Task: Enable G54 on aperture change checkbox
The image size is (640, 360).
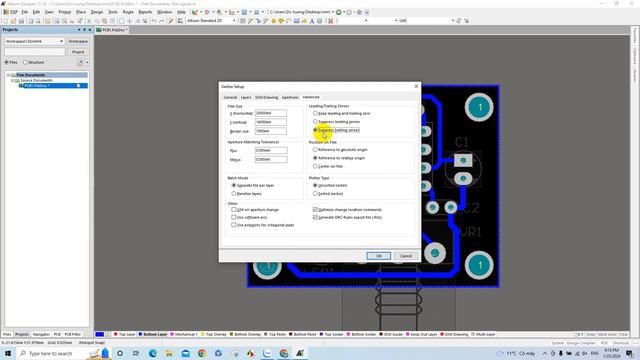Action: click(234, 209)
